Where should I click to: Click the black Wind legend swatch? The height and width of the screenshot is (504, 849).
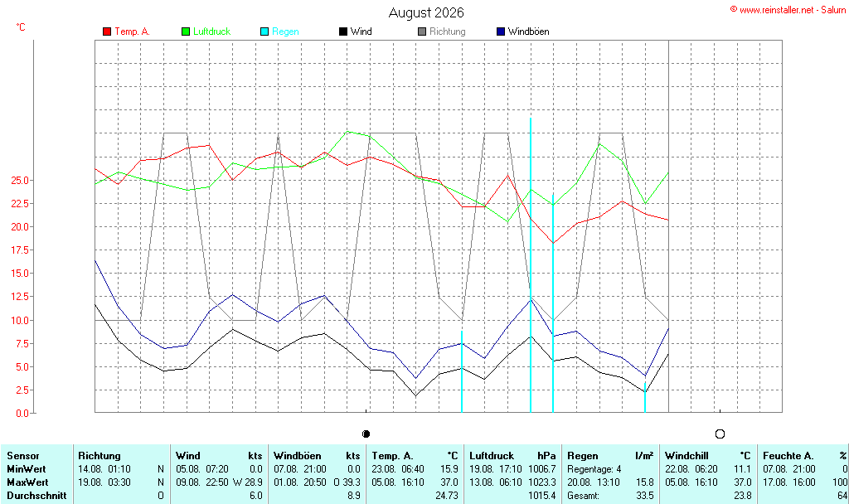click(342, 31)
